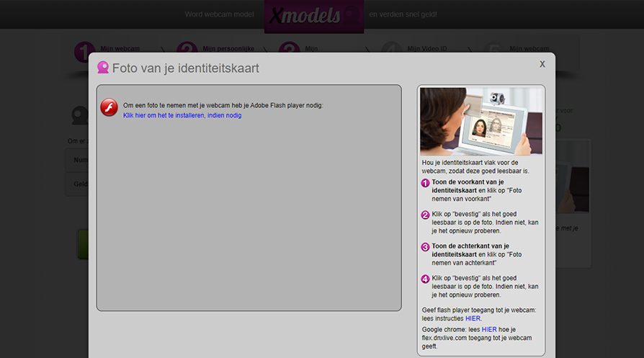Click the pink number 3 instruction bullet
This screenshot has width=644, height=358.
pyautogui.click(x=425, y=247)
